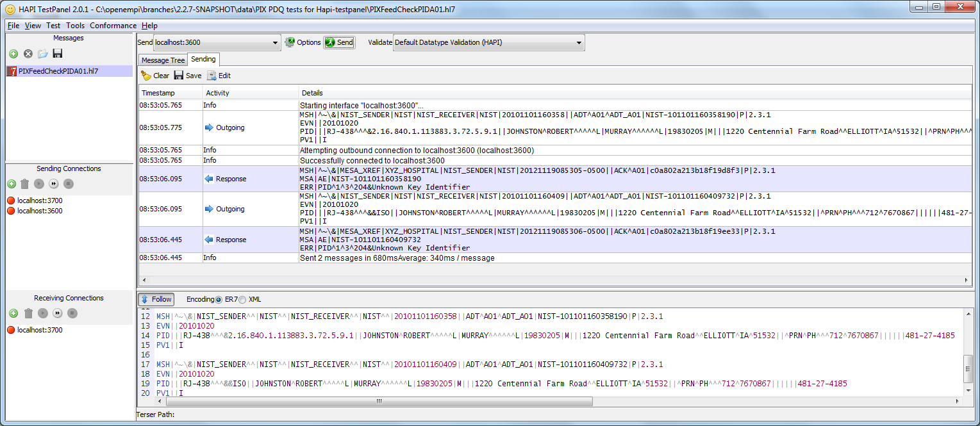Screen dimensions: 980x426
Task: Close message via gray X icon
Action: pyautogui.click(x=28, y=54)
